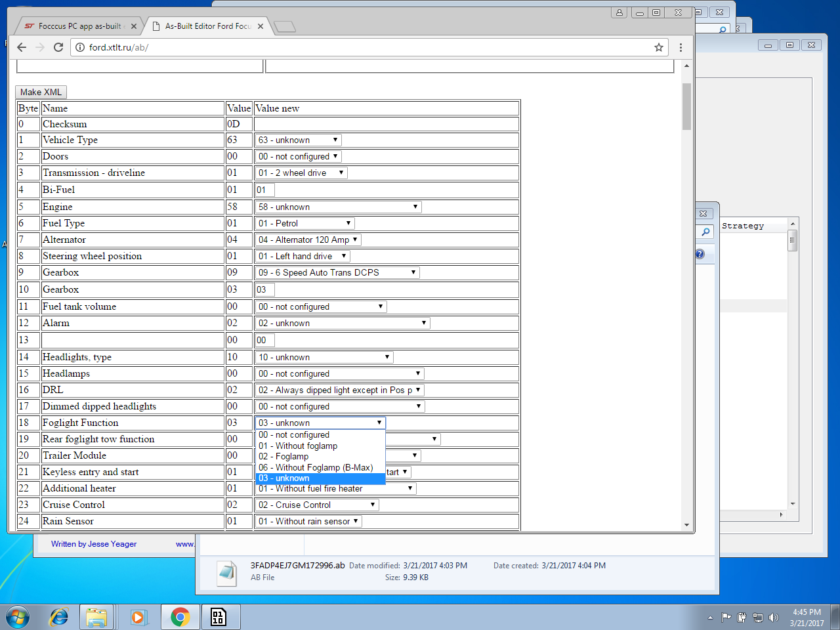This screenshot has height=630, width=840.
Task: Open binary file app on taskbar
Action: point(219,617)
